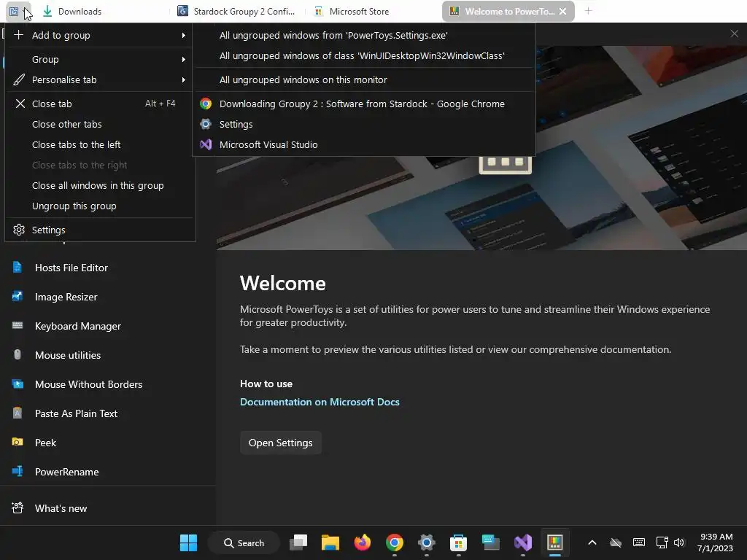The height and width of the screenshot is (560, 747).
Task: Click the Paste As Plain Text icon
Action: [x=18, y=413]
